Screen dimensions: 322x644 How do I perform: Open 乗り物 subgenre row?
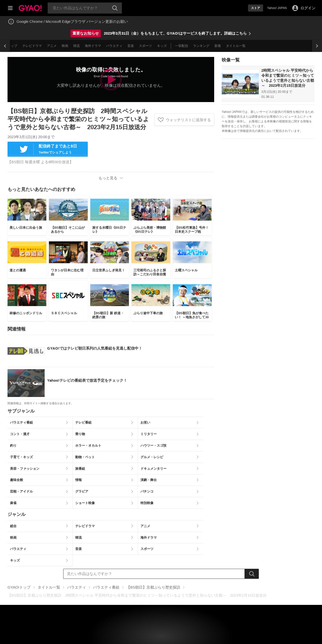pyautogui.click(x=105, y=434)
